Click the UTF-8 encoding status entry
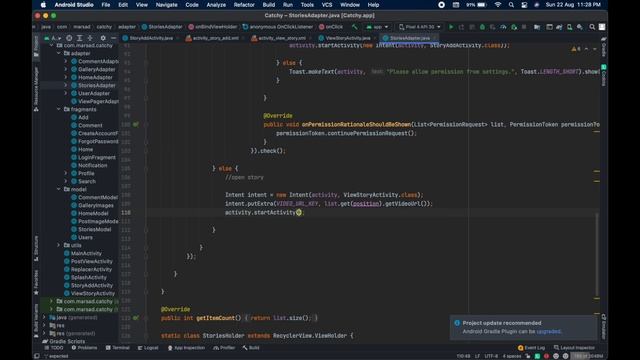Screen dimensions: 640x360 (491, 356)
